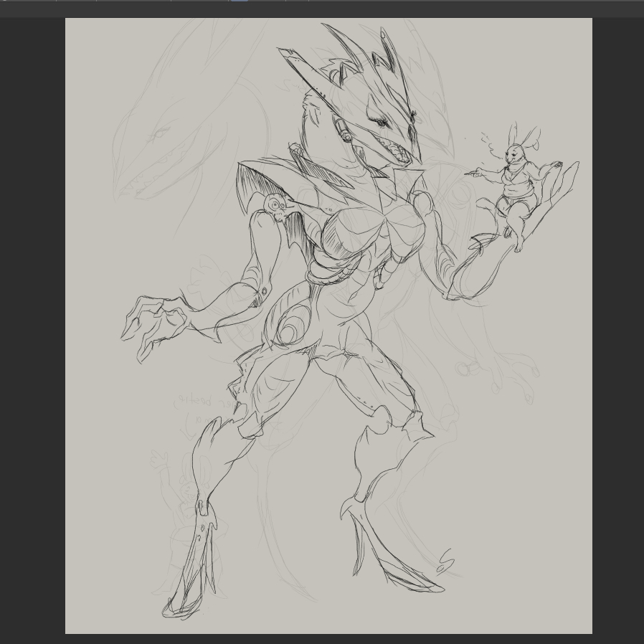Click the S signature near the foot
Screen dimensions: 644x644
click(x=445, y=561)
